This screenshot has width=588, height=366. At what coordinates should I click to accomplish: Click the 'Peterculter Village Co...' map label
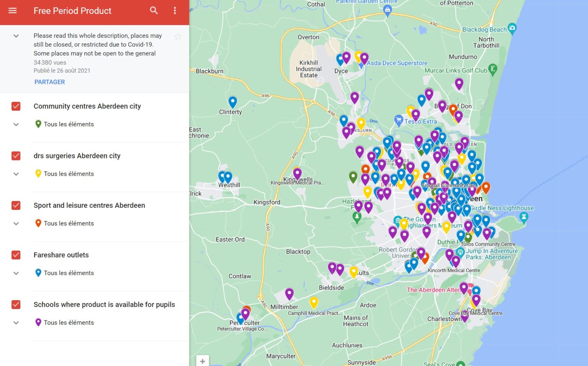[242, 329]
